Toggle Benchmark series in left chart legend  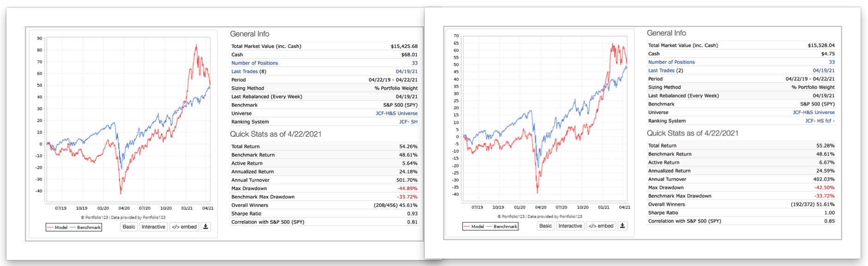point(85,227)
